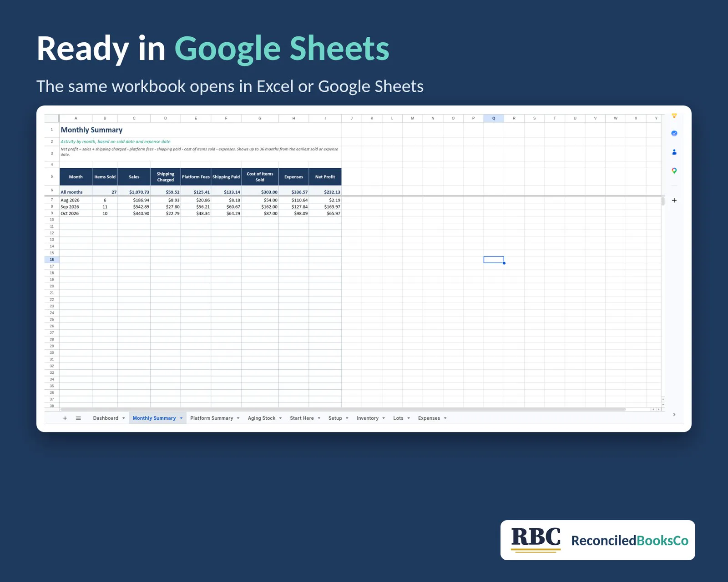Image resolution: width=728 pixels, height=582 pixels.
Task: Click the vertical scrollbar thumb
Action: click(x=663, y=201)
